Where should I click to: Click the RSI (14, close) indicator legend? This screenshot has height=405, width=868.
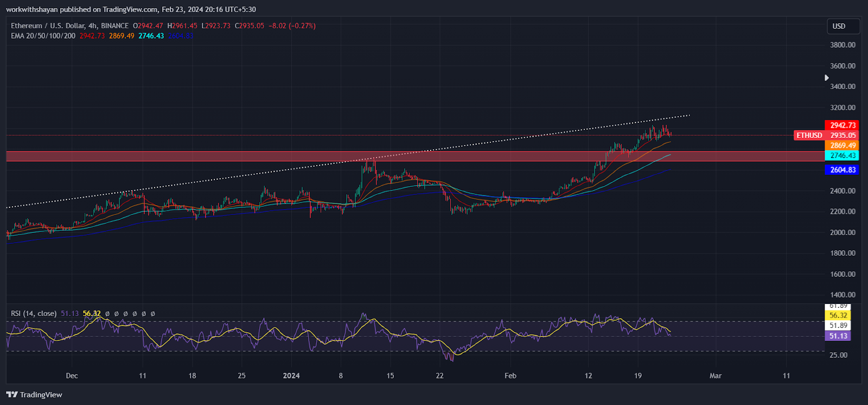pos(34,313)
